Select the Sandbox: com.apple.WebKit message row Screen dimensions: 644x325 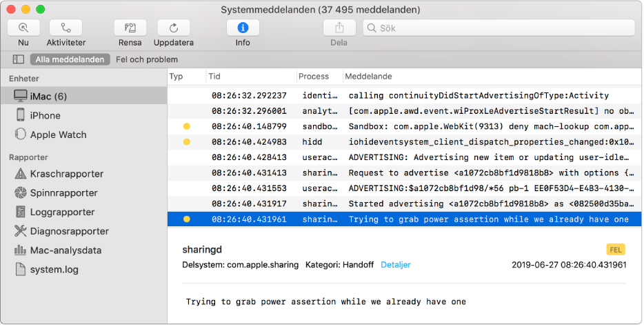click(x=404, y=126)
